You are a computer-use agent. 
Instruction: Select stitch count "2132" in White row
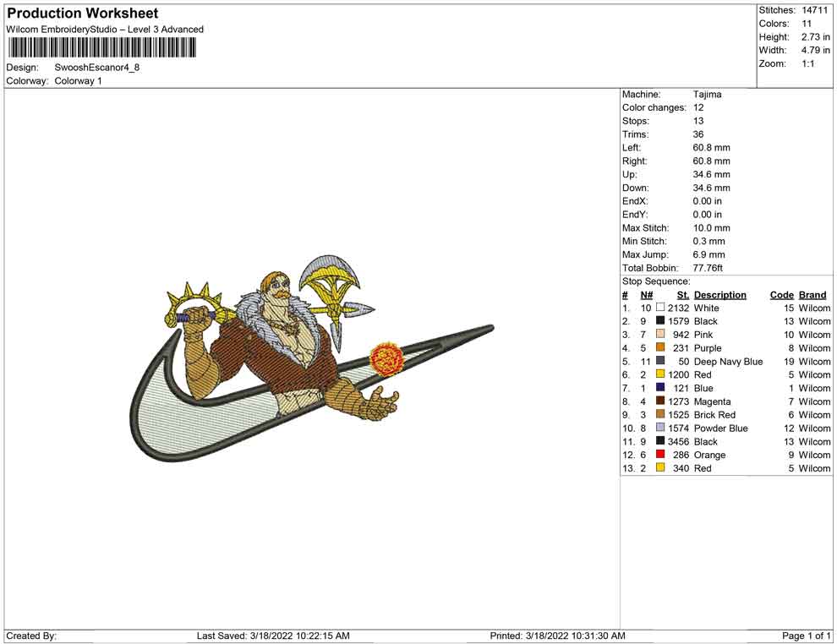click(678, 308)
